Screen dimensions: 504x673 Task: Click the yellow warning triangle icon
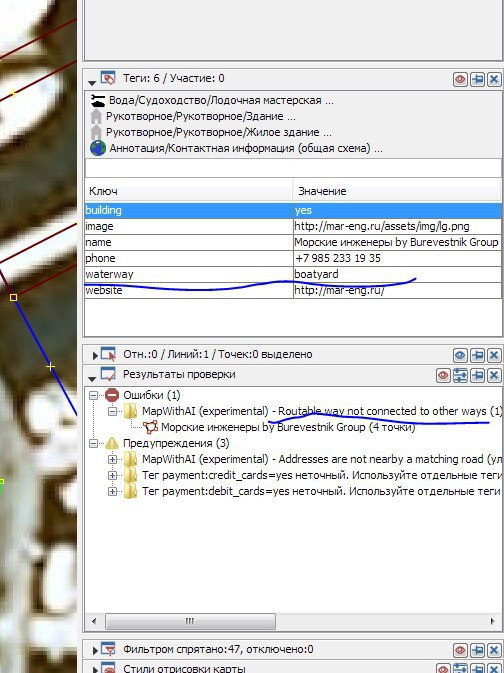[x=112, y=443]
